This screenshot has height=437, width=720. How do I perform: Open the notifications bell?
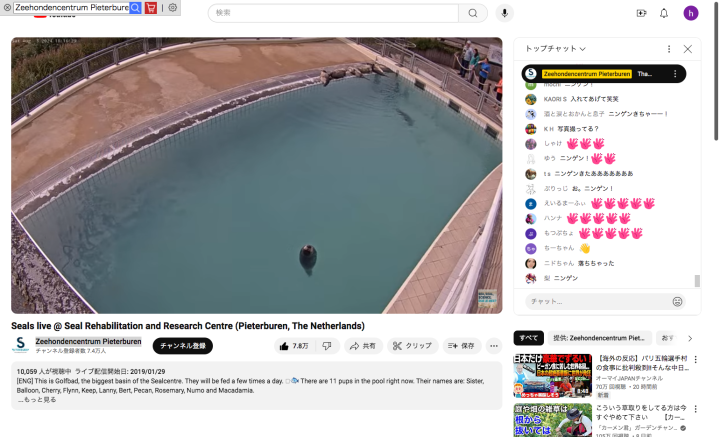[664, 13]
